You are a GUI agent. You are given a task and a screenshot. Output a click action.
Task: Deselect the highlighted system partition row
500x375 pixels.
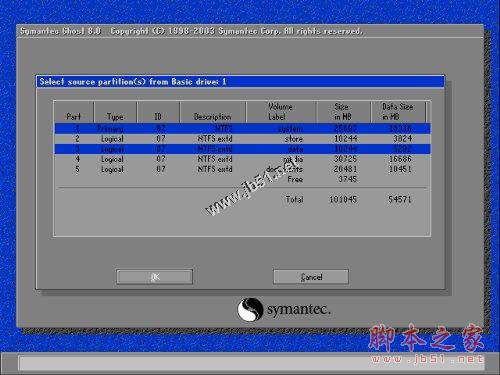[243, 129]
